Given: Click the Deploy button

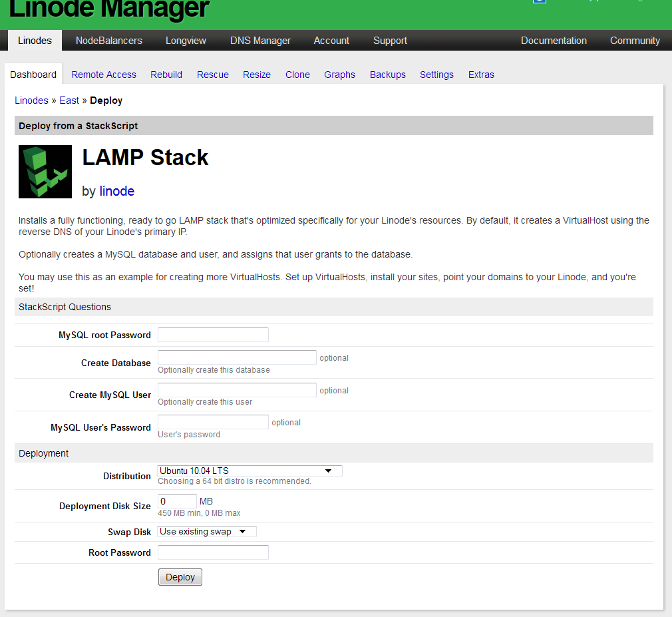Looking at the screenshot, I should pyautogui.click(x=180, y=577).
